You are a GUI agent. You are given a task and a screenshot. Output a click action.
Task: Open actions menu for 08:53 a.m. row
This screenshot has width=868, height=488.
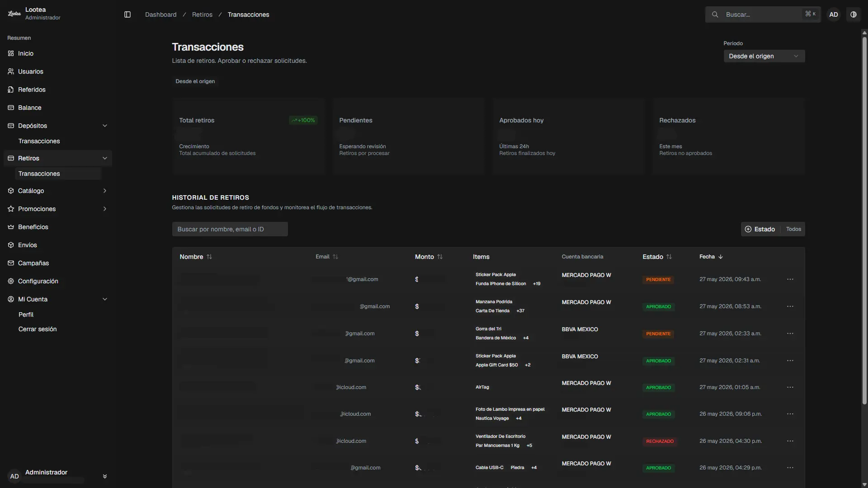point(790,306)
